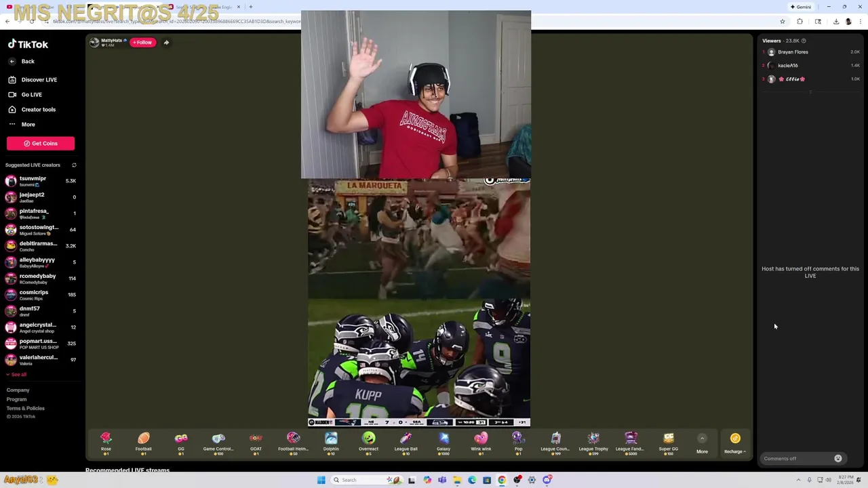This screenshot has height=488, width=868.
Task: Send the Wink wink gift
Action: tap(481, 443)
